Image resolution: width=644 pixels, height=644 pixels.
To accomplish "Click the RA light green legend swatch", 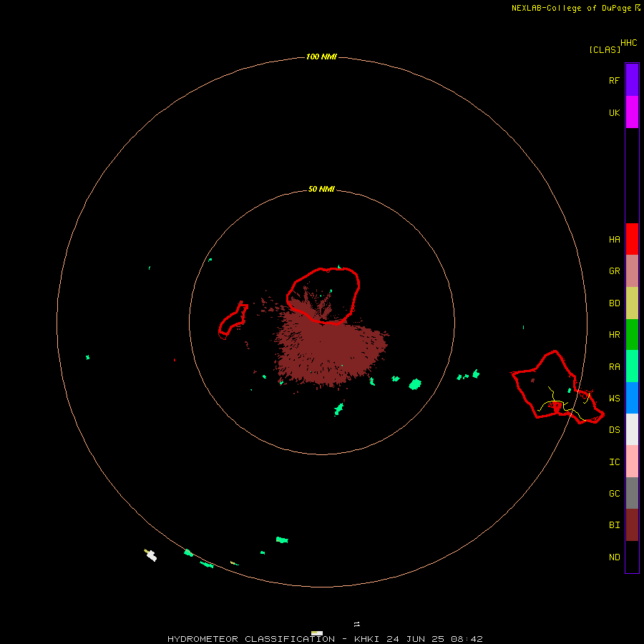I will pyautogui.click(x=632, y=366).
